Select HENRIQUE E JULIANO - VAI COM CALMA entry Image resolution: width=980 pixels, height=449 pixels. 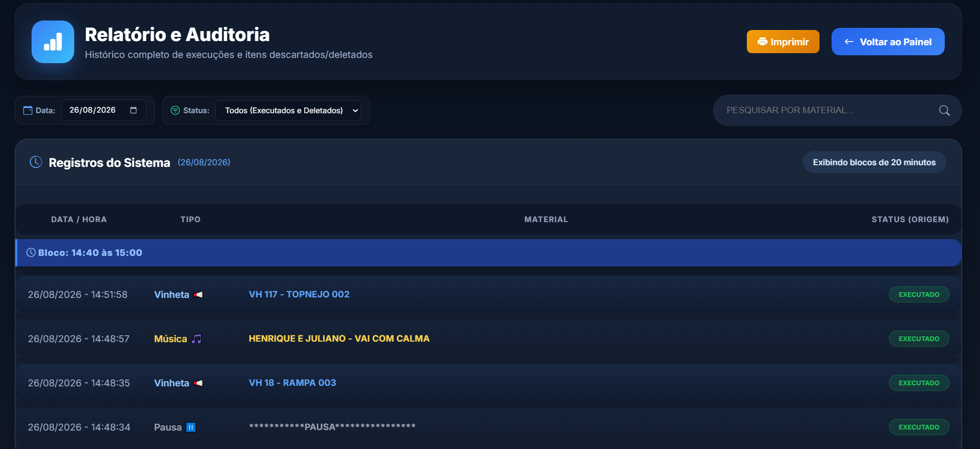click(x=339, y=338)
